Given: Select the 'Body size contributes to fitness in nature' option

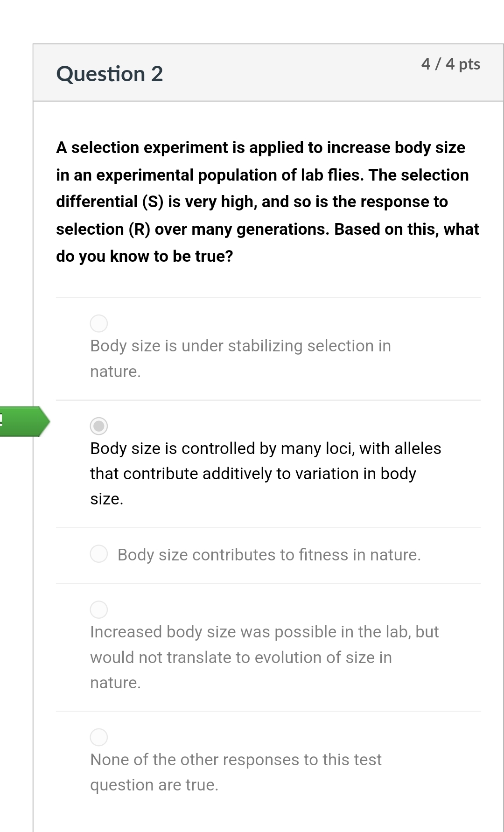Looking at the screenshot, I should 99,554.
